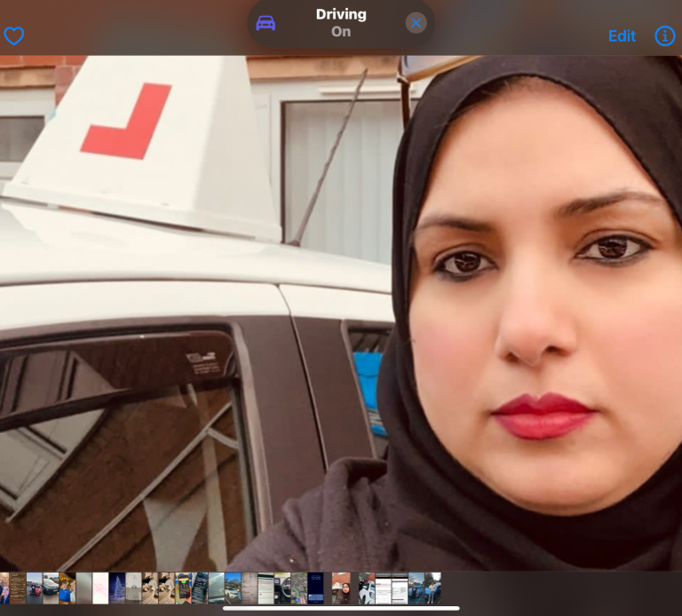Viewport: 682px width, 616px height.
Task: Open the red car thumbnail in strip
Action: [35, 588]
